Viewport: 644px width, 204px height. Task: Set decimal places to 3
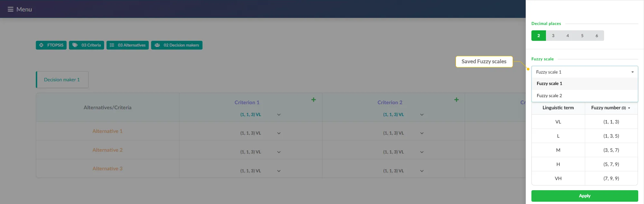pos(553,36)
